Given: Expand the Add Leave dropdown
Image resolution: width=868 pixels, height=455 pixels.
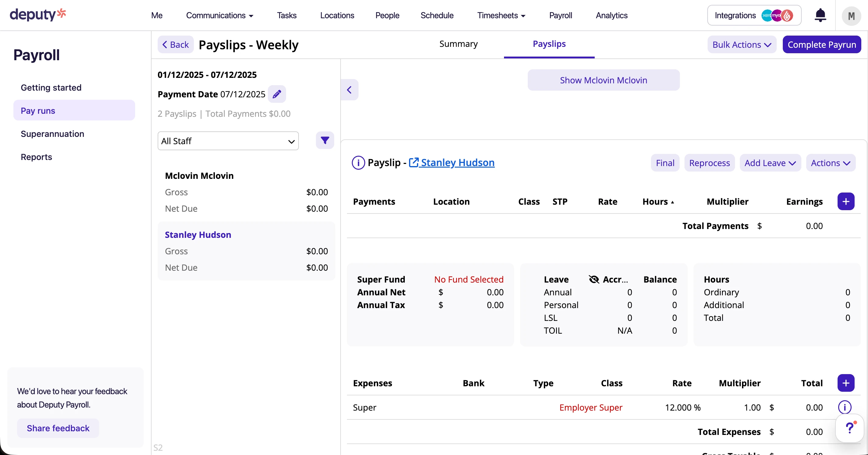Looking at the screenshot, I should (770, 163).
